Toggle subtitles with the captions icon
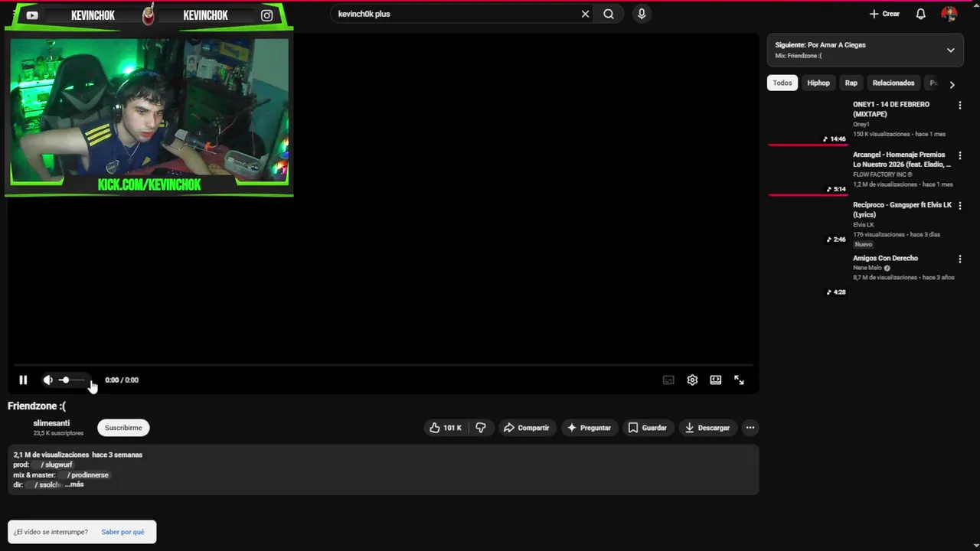This screenshot has width=980, height=551. 668,380
